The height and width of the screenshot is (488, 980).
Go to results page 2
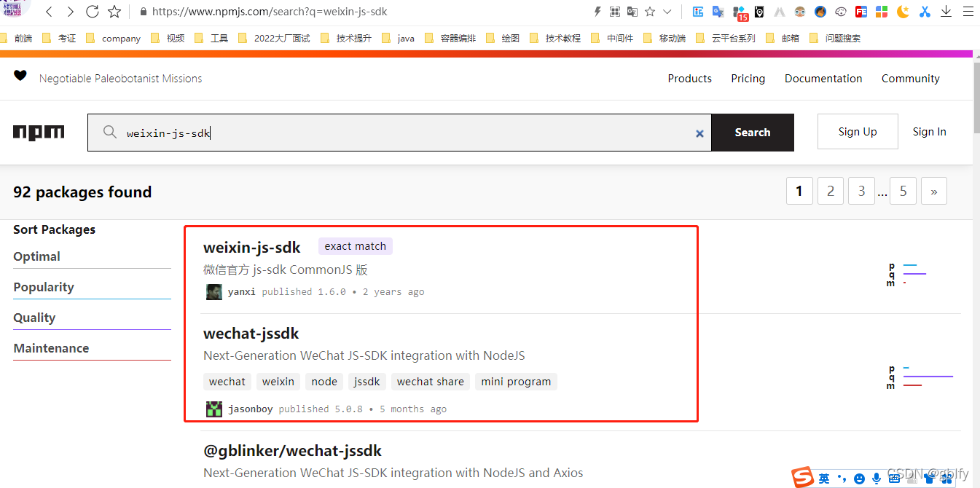coord(831,192)
